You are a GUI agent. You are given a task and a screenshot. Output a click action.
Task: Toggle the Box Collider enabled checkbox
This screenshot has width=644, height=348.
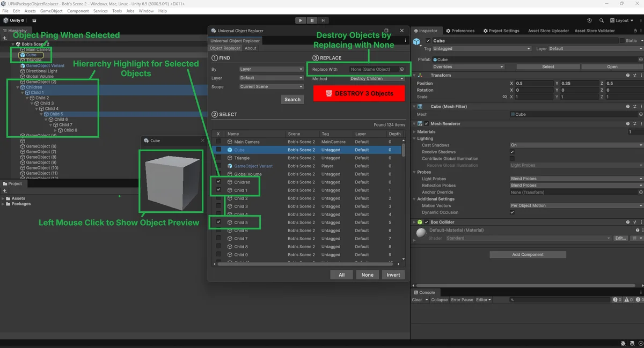click(x=427, y=222)
